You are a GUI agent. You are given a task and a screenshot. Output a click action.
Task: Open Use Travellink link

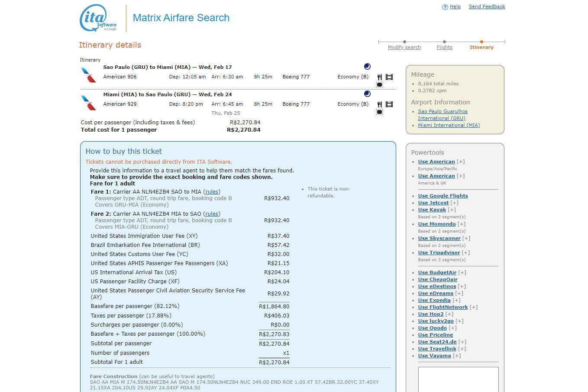(x=437, y=349)
